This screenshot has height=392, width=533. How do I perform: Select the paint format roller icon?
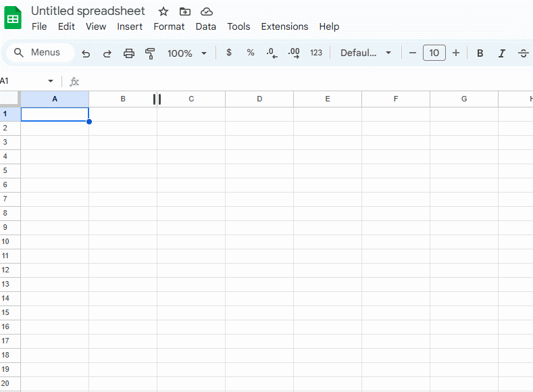click(x=150, y=53)
